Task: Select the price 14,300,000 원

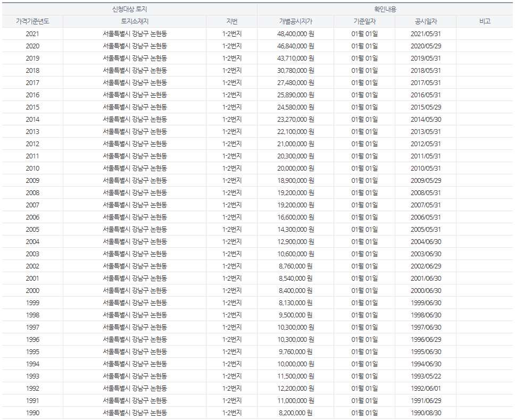Action: pyautogui.click(x=296, y=229)
